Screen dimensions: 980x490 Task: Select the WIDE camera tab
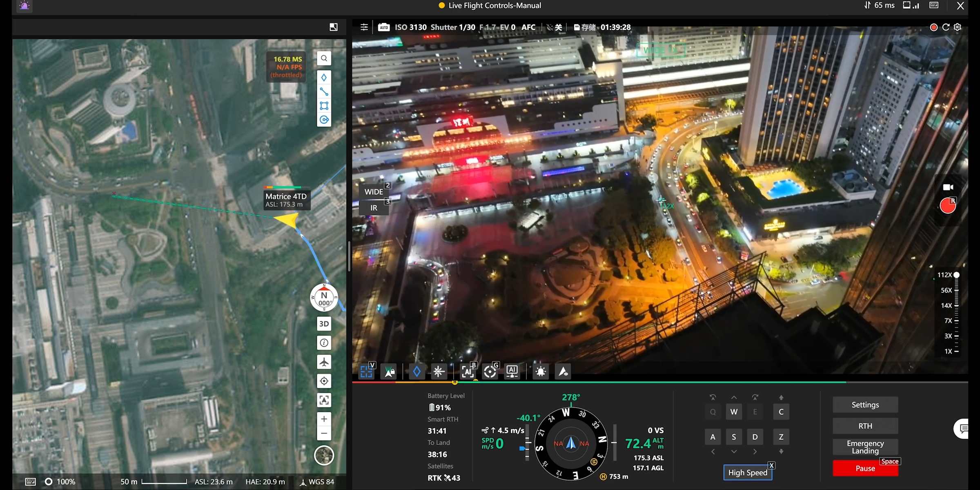click(374, 191)
